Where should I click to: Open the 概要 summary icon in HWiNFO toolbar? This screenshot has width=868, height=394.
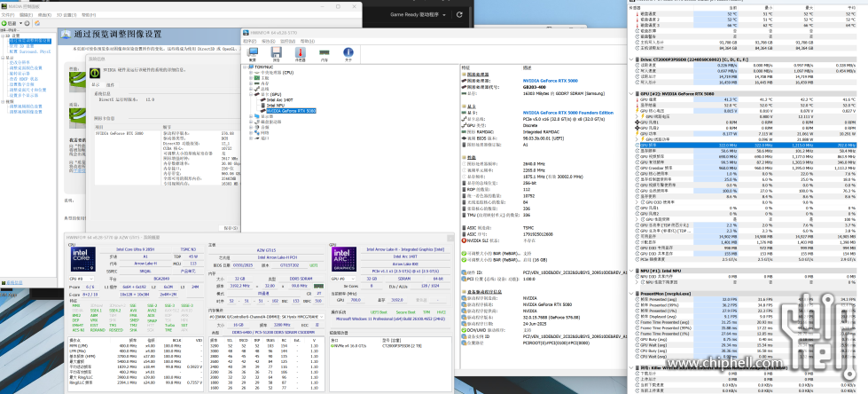[x=253, y=52]
